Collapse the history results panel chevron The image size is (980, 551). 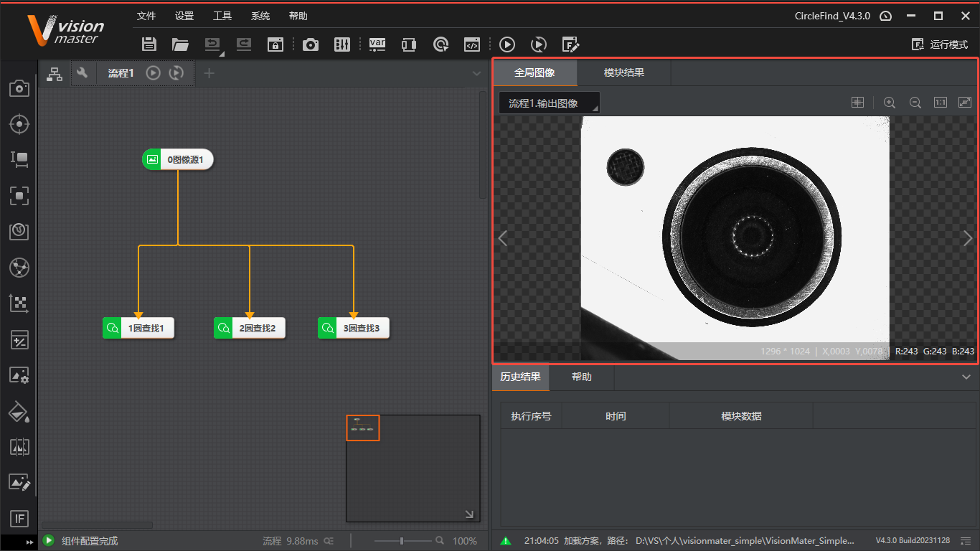point(966,377)
